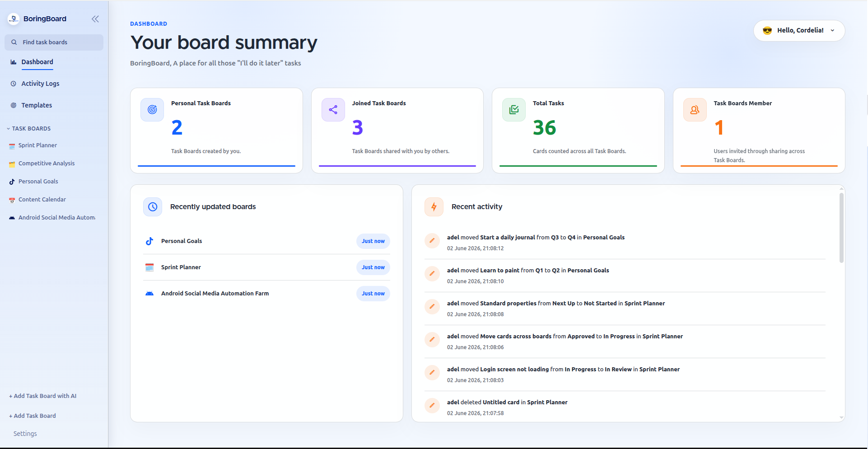Click the Task Boards Member user icon

pyautogui.click(x=695, y=110)
